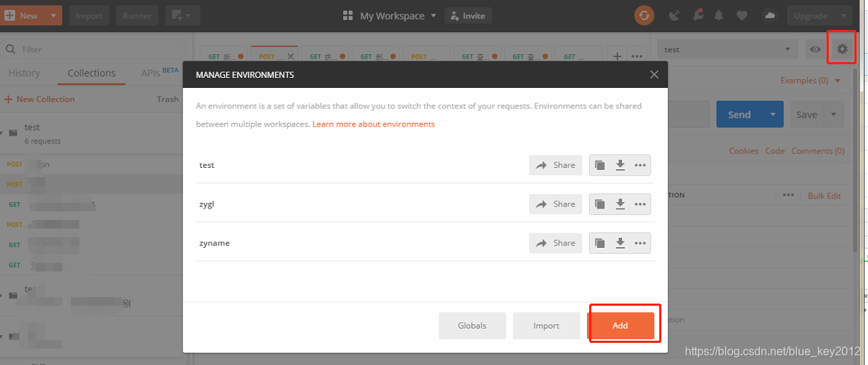The height and width of the screenshot is (365, 868).
Task: Open the New button dropdown arrow
Action: coord(53,15)
